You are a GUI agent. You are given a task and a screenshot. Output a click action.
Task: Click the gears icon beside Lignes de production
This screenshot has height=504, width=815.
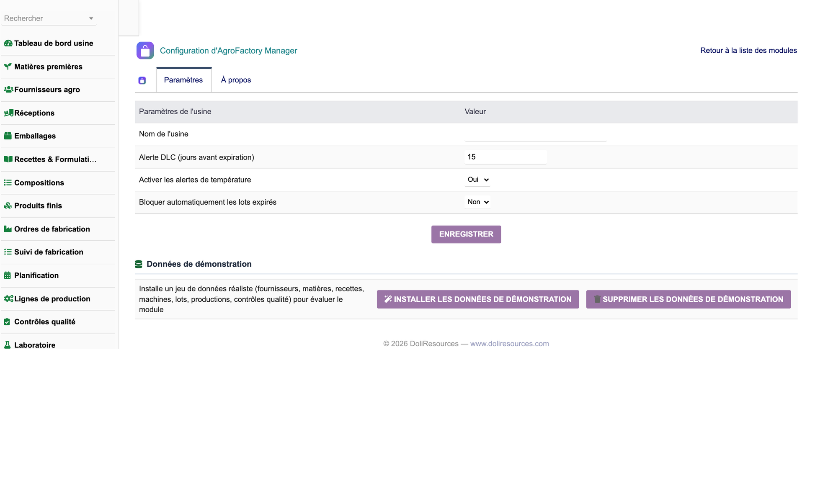pos(8,299)
